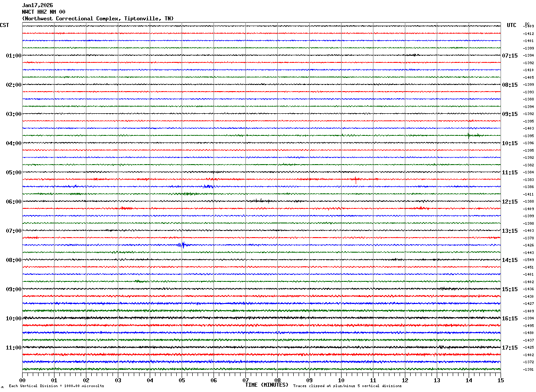
Task: Click the 12:15 UTC time label
Action: [510, 202]
